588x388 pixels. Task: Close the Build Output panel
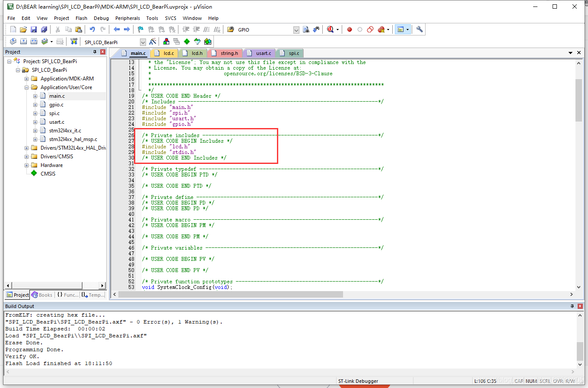click(580, 306)
